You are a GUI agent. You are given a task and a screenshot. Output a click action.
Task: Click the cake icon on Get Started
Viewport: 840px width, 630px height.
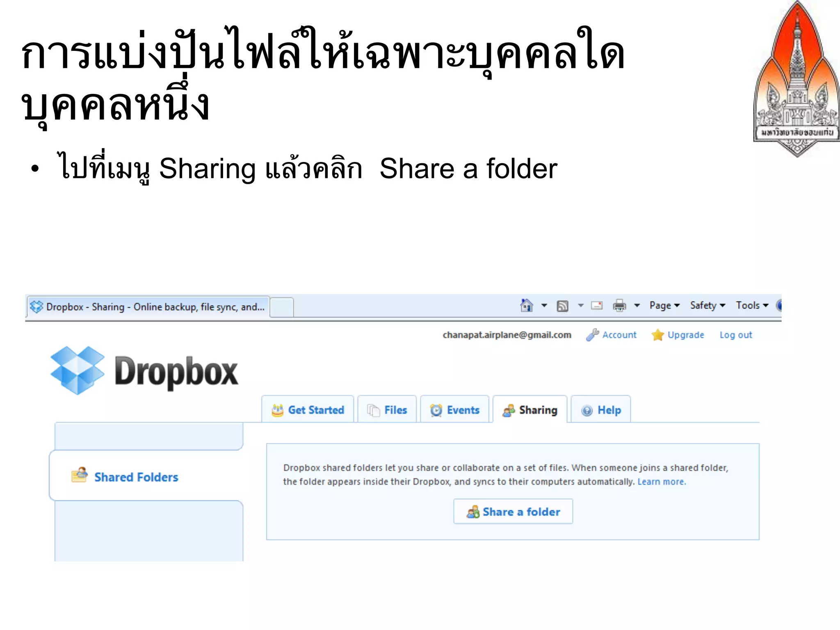(x=278, y=410)
